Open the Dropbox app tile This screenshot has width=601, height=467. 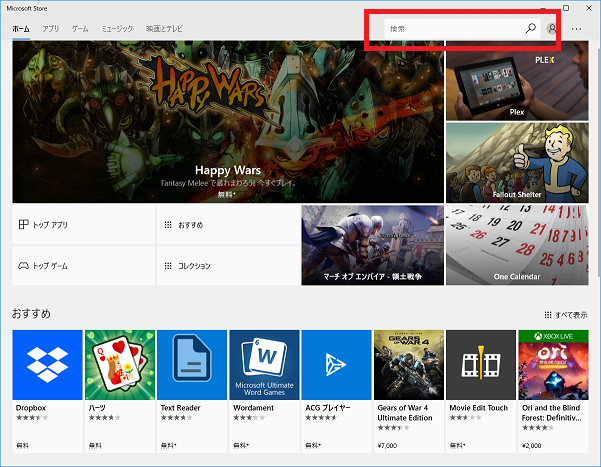pyautogui.click(x=47, y=365)
